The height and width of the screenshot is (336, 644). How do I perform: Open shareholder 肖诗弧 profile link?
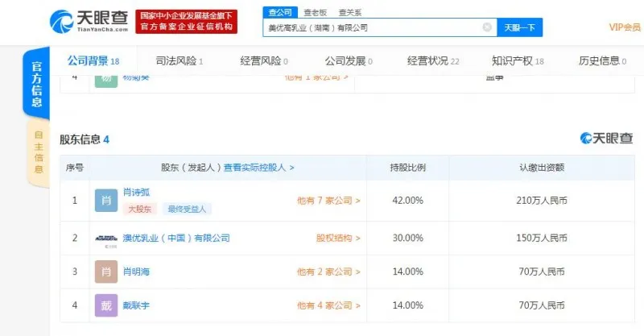[x=136, y=192]
